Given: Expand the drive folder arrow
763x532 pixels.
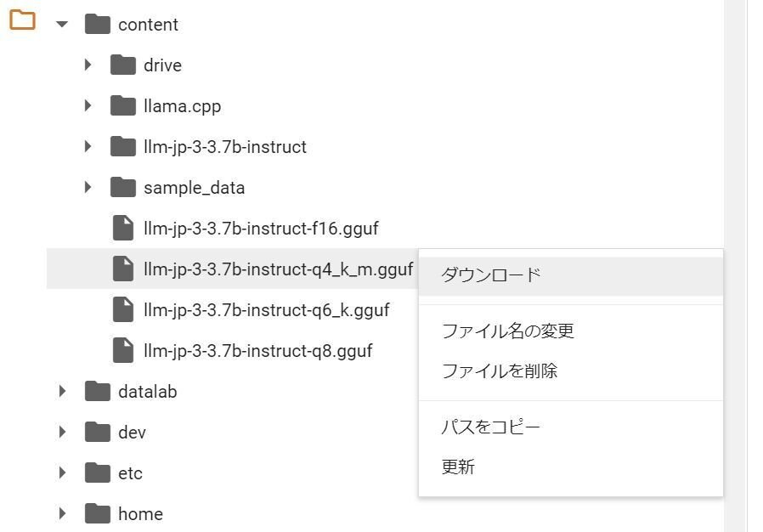Looking at the screenshot, I should [x=88, y=65].
